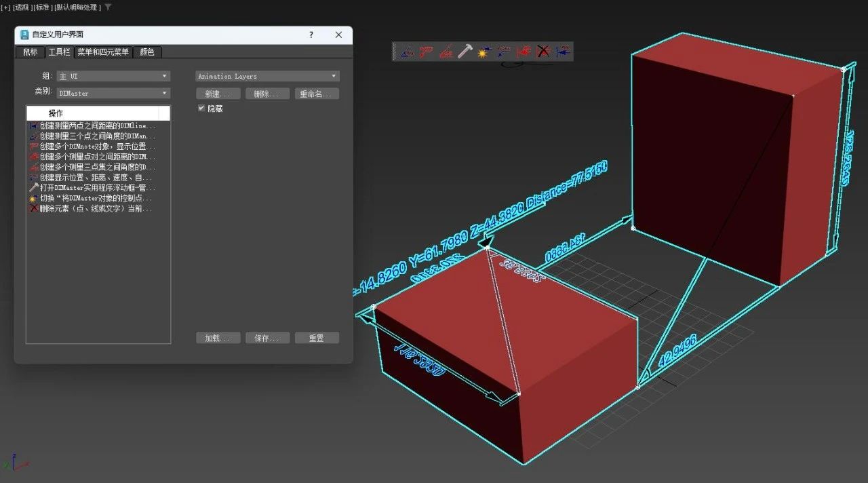
Task: Uncheck the 隐藏 checkbox
Action: pyautogui.click(x=200, y=108)
